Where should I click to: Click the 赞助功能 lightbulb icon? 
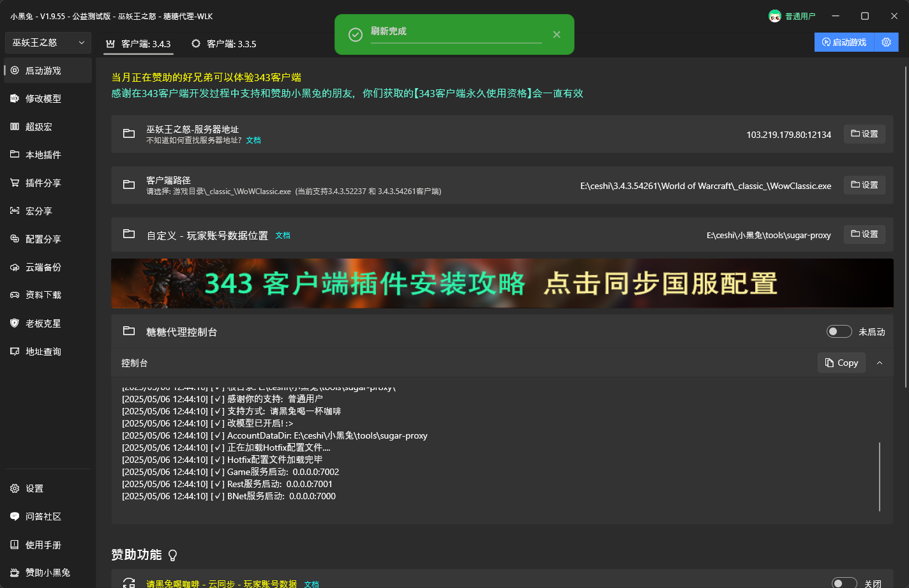point(172,555)
